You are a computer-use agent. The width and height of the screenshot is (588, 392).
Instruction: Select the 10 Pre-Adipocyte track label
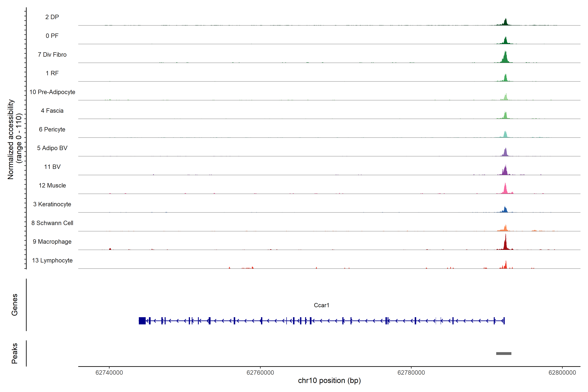coord(52,92)
